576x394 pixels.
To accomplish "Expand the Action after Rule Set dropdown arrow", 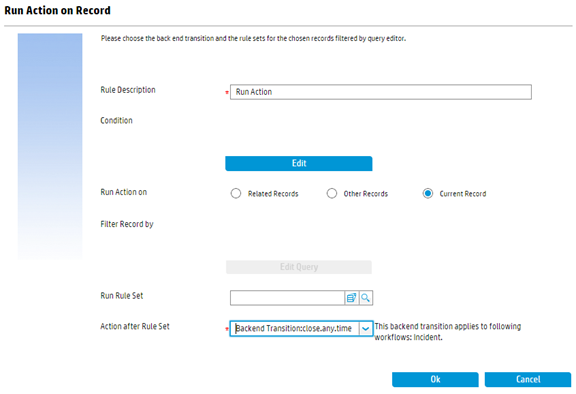I will coord(366,329).
